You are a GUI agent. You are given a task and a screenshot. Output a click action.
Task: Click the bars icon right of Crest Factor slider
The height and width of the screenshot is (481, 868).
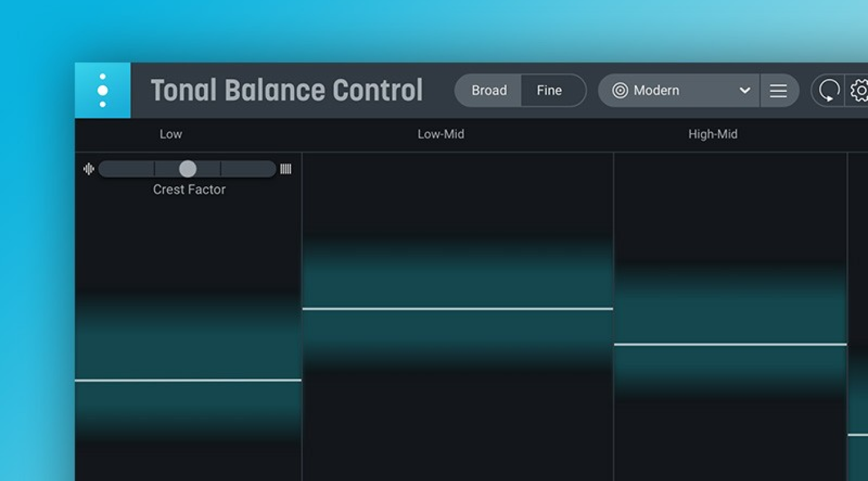coord(285,169)
